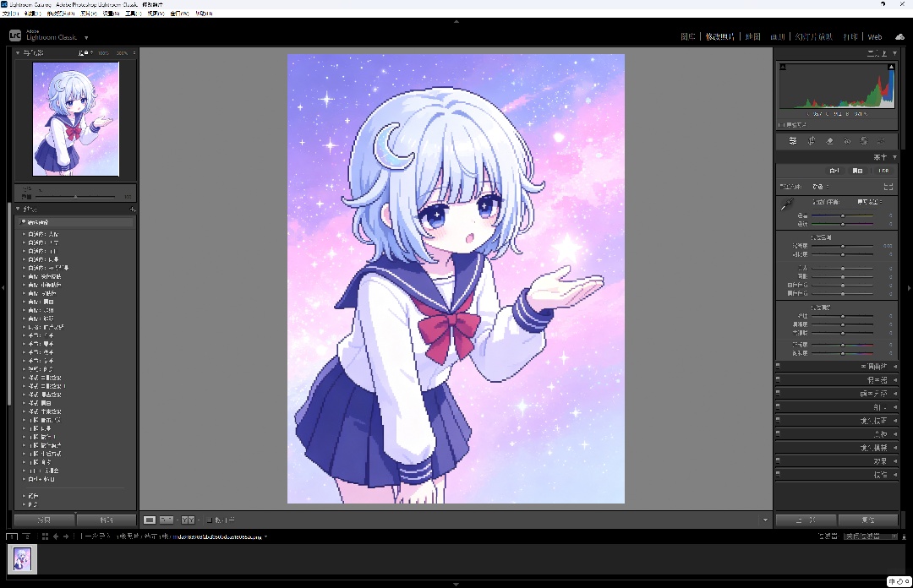Toggle Color Mixer panel on/off switch

pos(778,379)
